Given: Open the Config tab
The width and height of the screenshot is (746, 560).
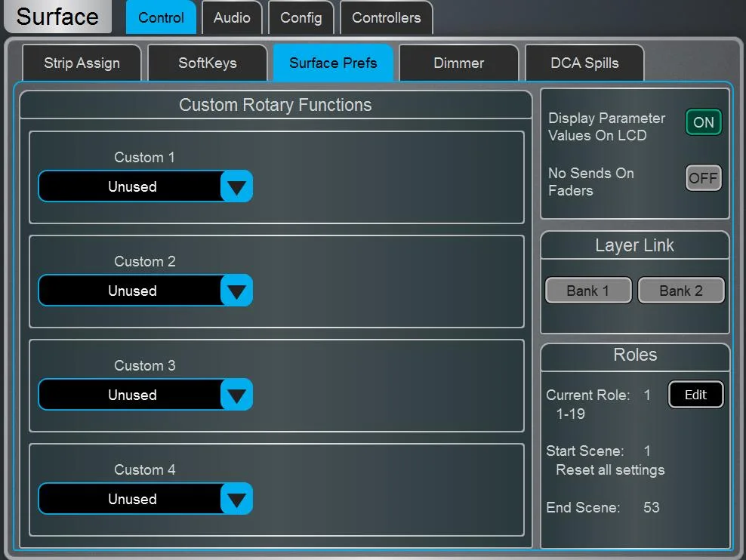Looking at the screenshot, I should point(301,17).
